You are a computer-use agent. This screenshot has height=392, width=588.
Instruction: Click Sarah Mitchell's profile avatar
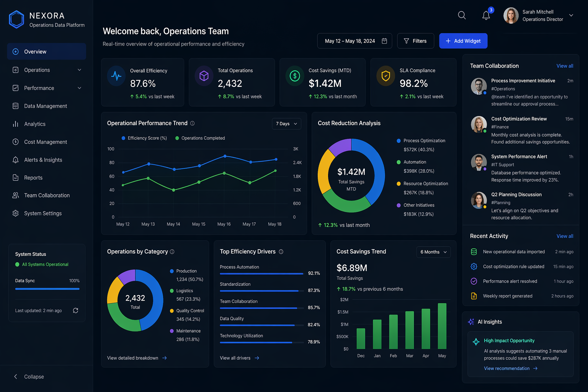click(x=511, y=16)
